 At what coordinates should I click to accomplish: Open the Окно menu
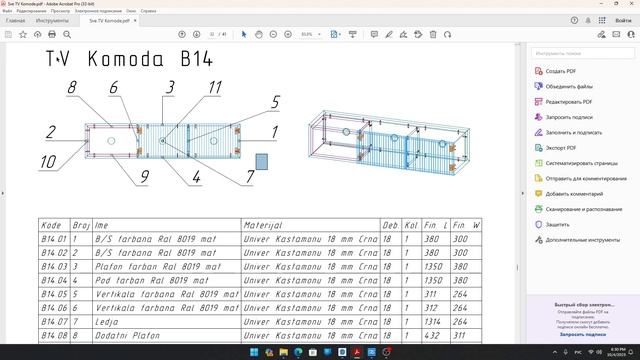[x=131, y=11]
